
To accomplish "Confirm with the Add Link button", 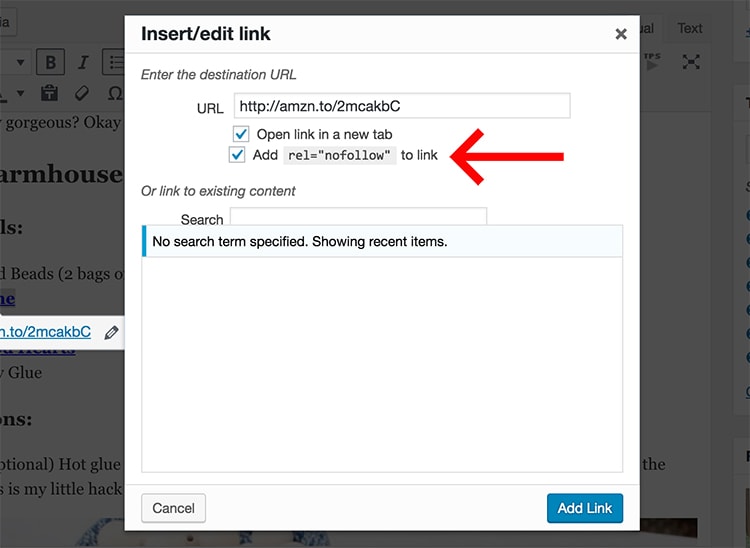I will [x=585, y=508].
